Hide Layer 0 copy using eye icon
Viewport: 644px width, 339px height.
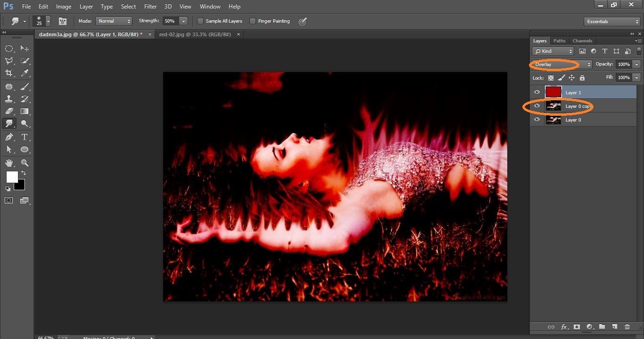[537, 106]
